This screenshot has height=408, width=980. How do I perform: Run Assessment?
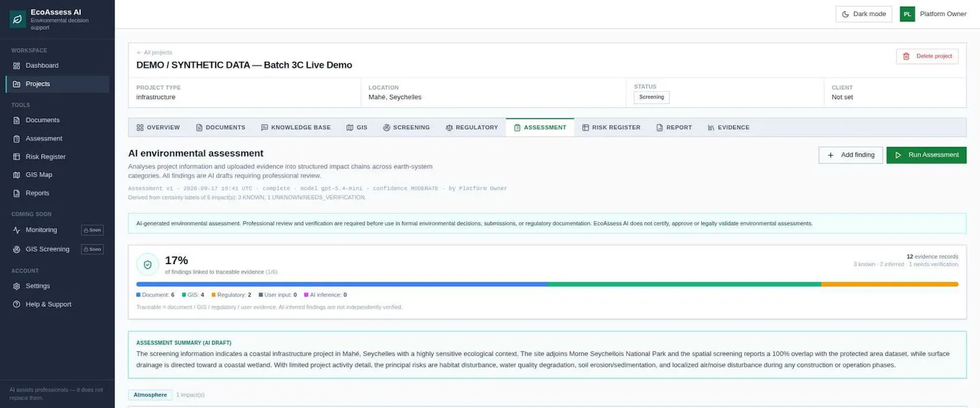click(926, 155)
